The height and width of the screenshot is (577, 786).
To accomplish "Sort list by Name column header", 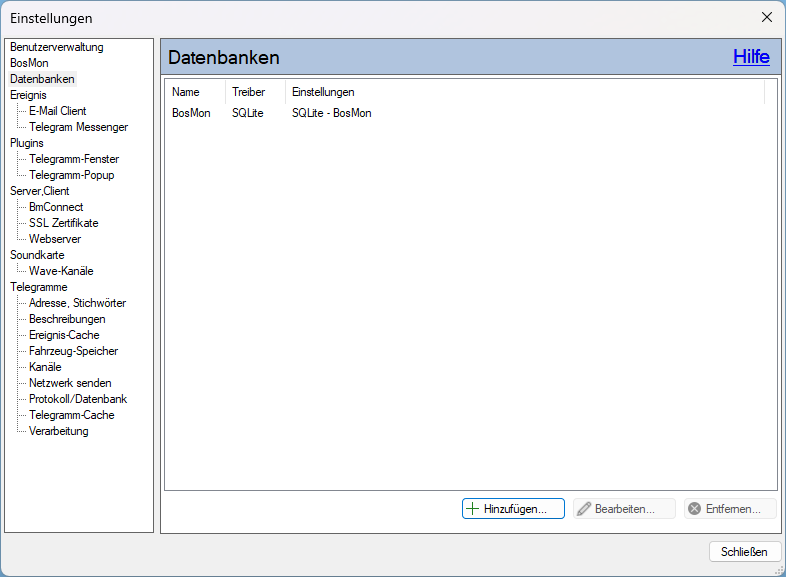I will point(195,92).
